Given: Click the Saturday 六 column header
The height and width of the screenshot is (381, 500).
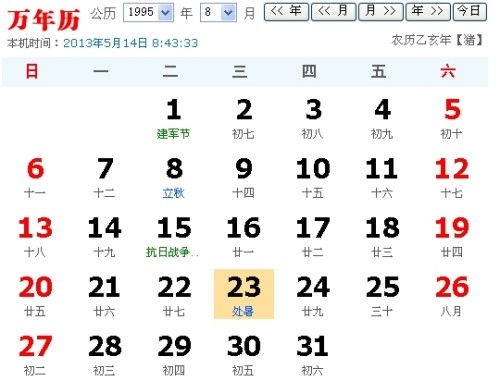Looking at the screenshot, I should (448, 72).
